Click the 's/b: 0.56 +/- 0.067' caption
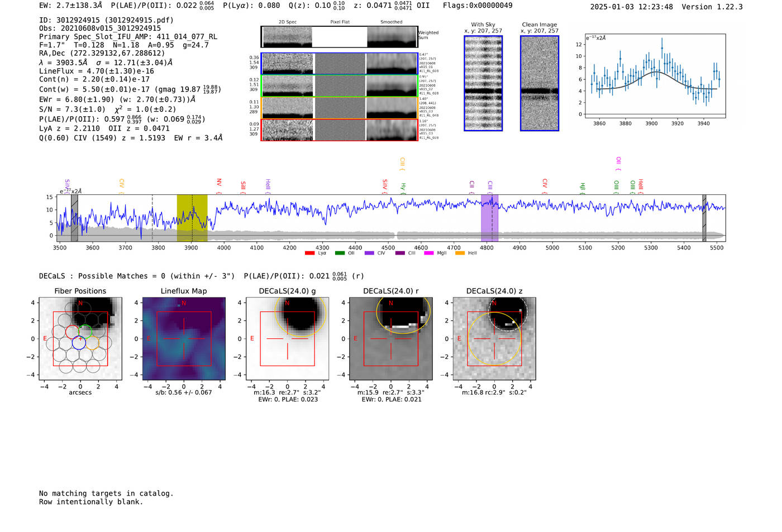 click(184, 392)
